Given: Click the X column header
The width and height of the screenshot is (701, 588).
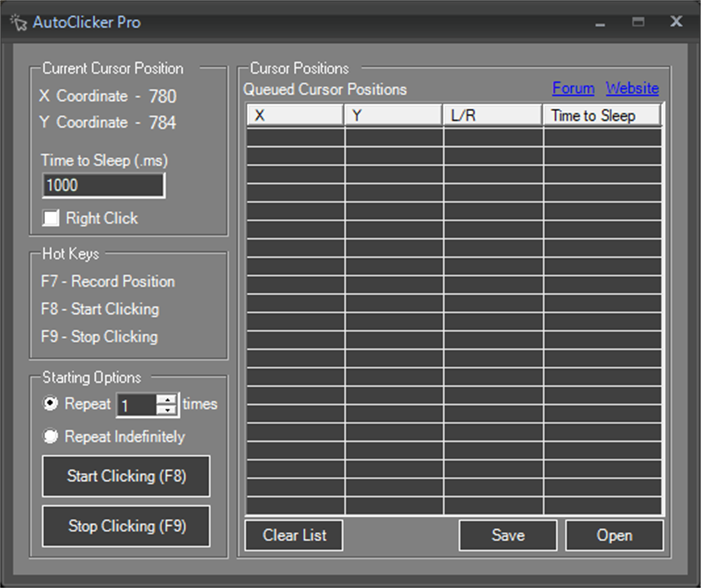Looking at the screenshot, I should pyautogui.click(x=295, y=116).
